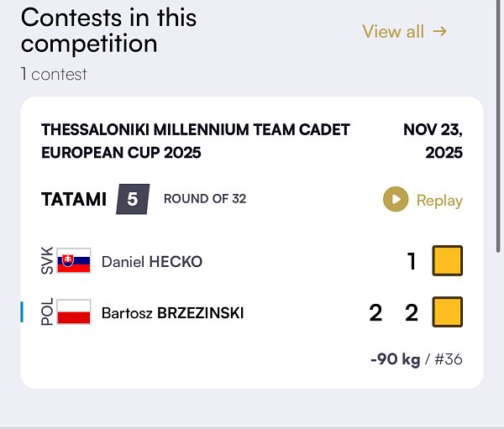The width and height of the screenshot is (504, 429).
Task: Select competitor Bartosz BRZEZINSKI
Action: pos(172,313)
